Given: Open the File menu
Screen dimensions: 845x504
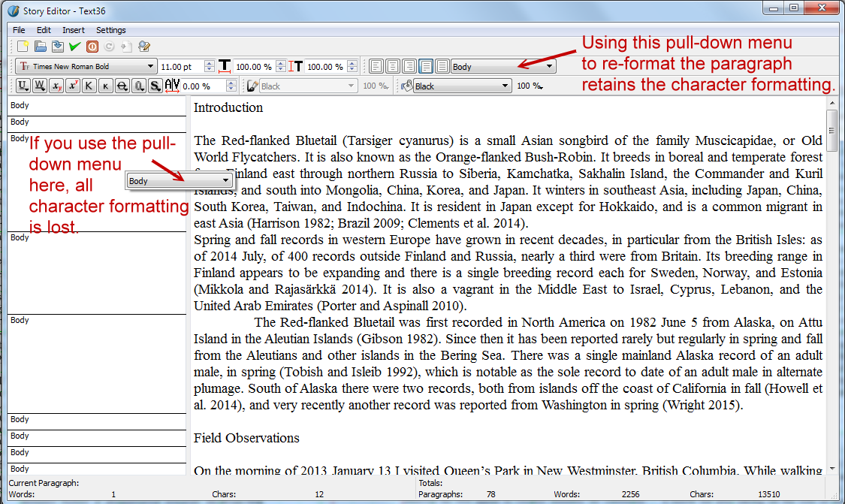Looking at the screenshot, I should coord(19,30).
